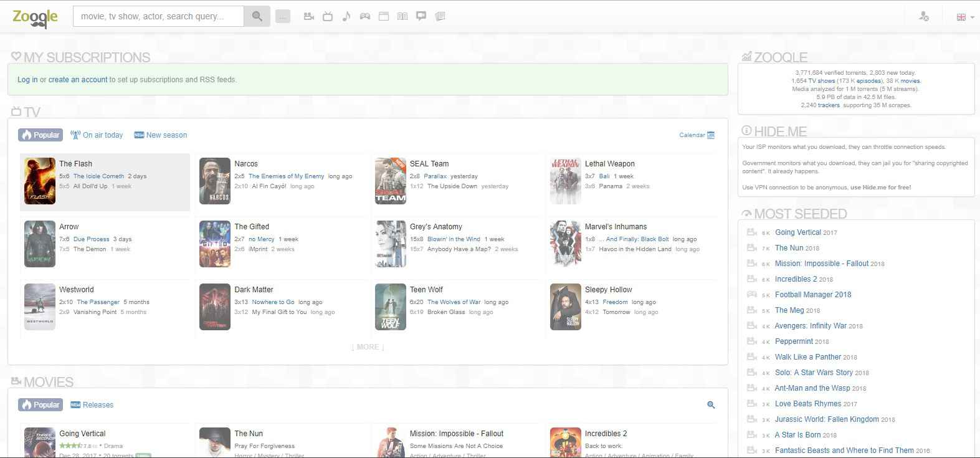This screenshot has width=980, height=458.
Task: Open Walk Like a Panther link
Action: (808, 357)
